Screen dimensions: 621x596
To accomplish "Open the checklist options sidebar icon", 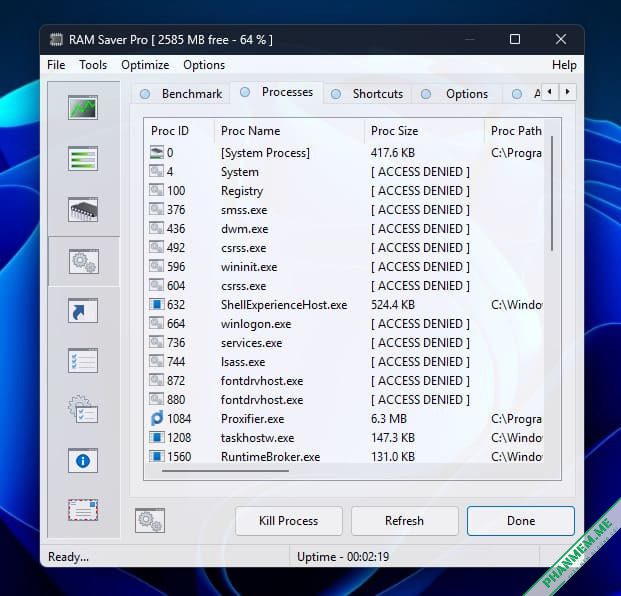I will (x=83, y=360).
